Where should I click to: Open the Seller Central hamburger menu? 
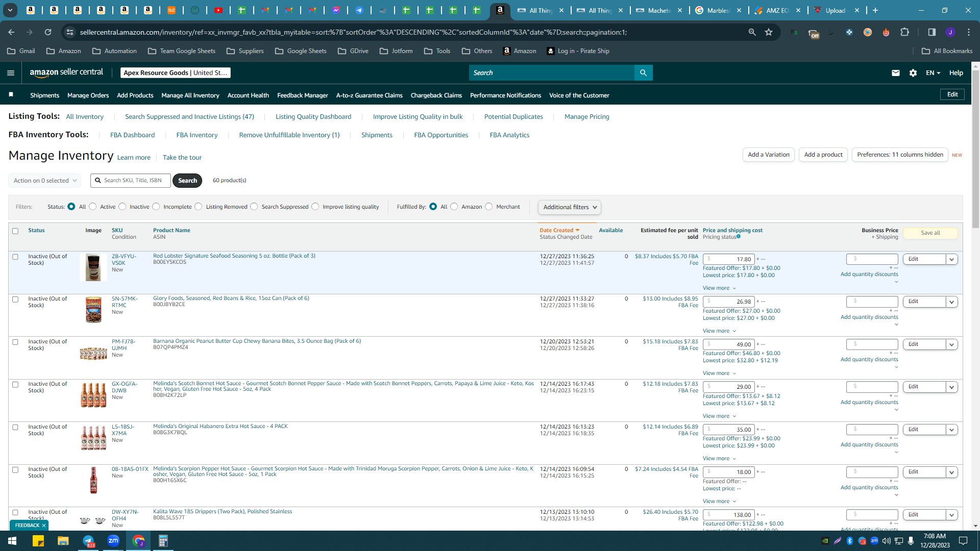tap(11, 73)
